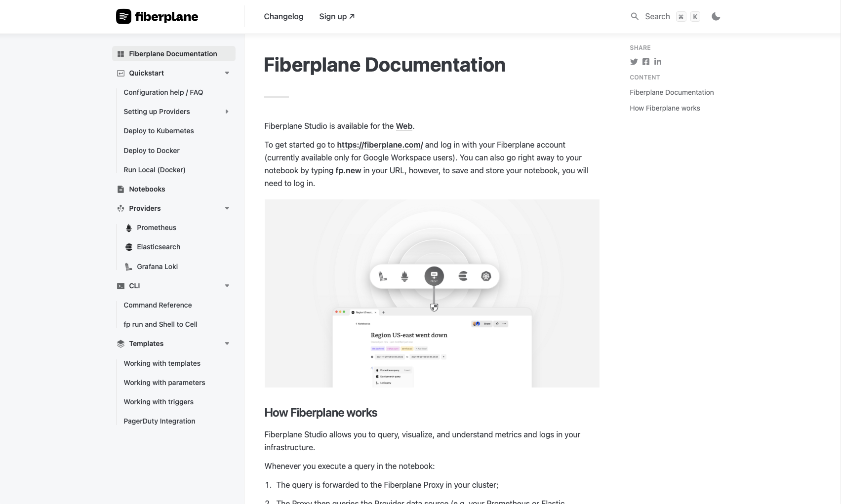Click the Providers sidebar icon
The height and width of the screenshot is (504, 841).
coord(120,208)
